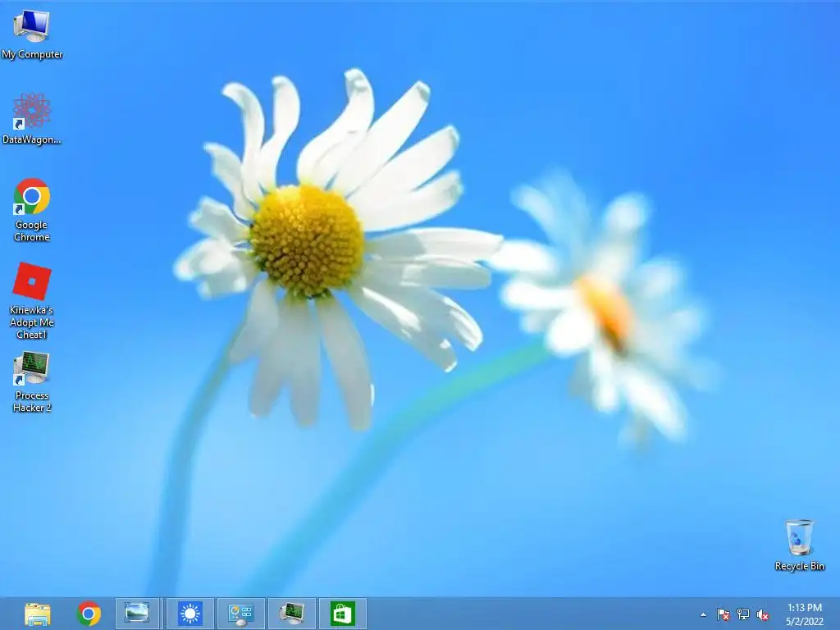840x630 pixels.
Task: Open the Action Center flag icon
Action: 724,614
